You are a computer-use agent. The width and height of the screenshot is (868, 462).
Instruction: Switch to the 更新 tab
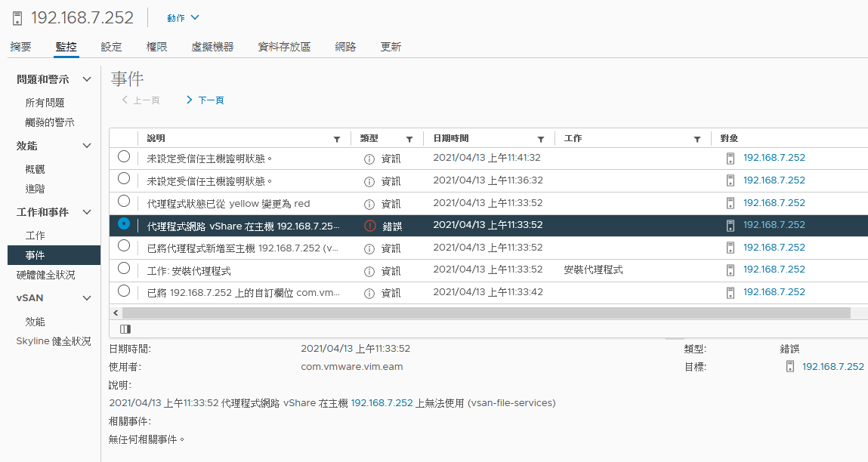point(391,47)
